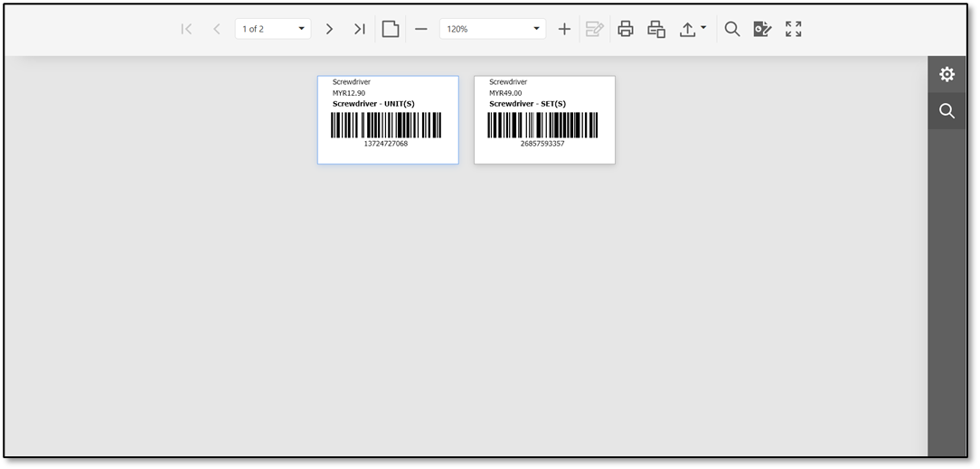Open the settings gear panel
Image resolution: width=980 pixels, height=469 pixels.
point(947,74)
